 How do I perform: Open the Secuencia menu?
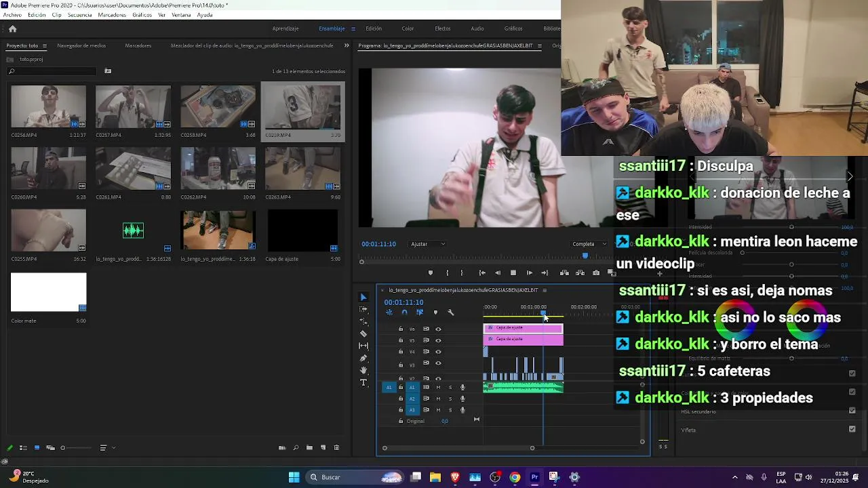80,15
